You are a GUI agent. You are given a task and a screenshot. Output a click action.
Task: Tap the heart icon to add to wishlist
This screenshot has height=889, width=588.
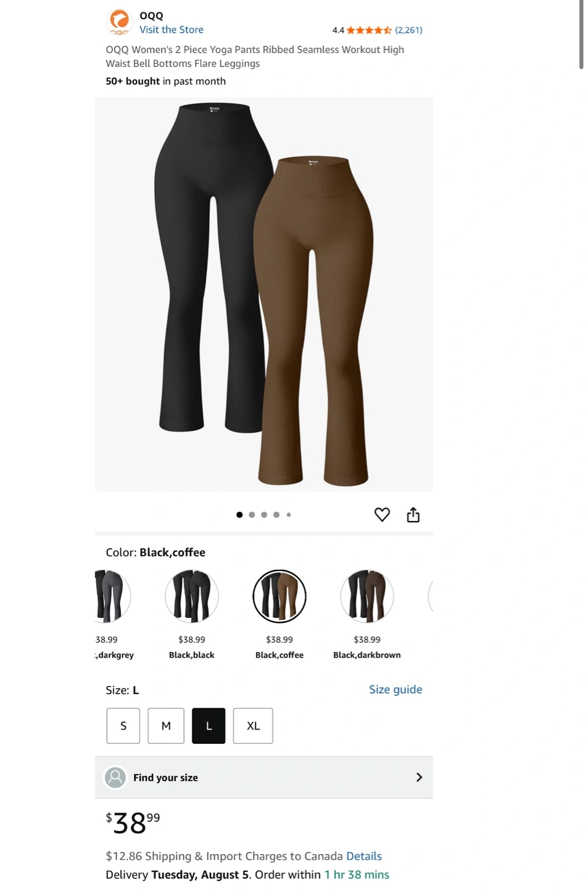click(x=382, y=514)
